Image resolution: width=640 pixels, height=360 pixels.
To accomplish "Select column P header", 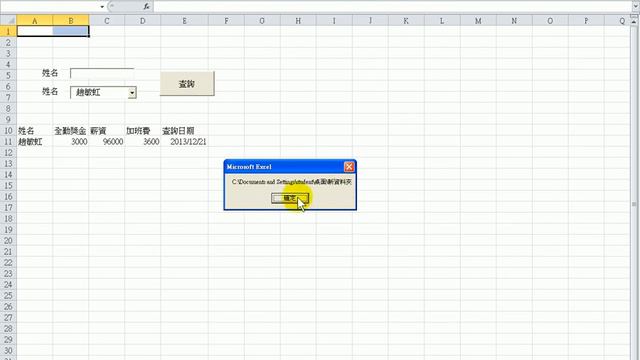I will [x=586, y=20].
